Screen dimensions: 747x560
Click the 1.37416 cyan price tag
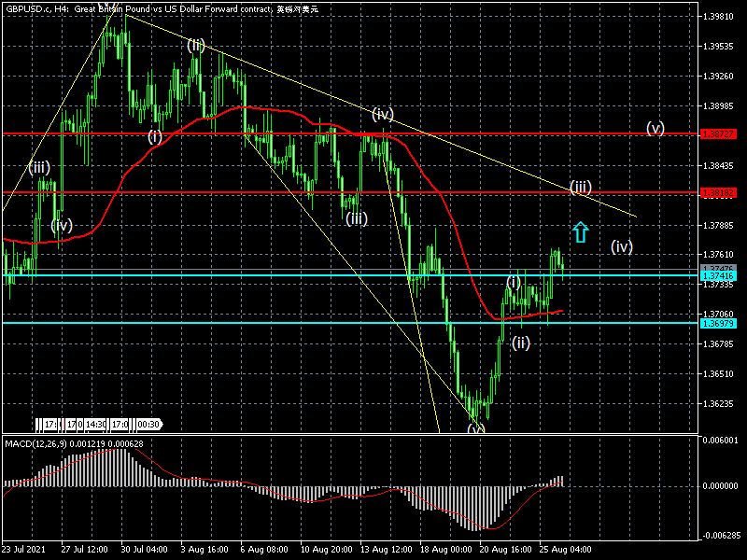(718, 276)
